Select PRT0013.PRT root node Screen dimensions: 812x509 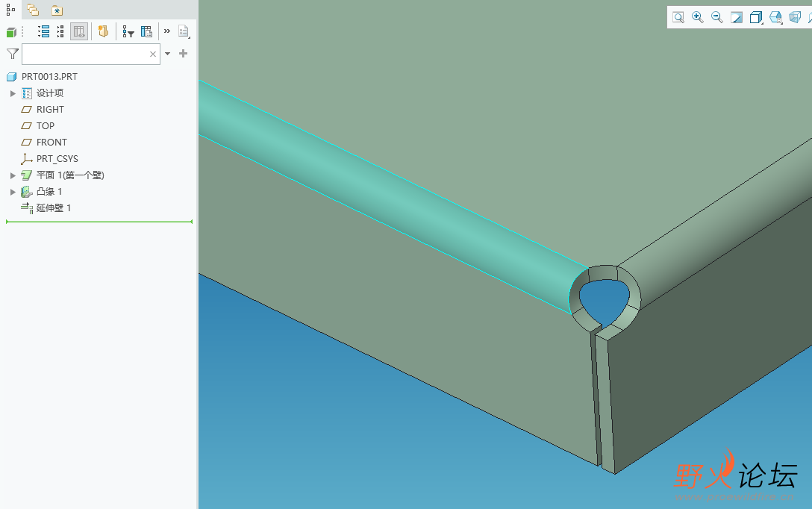coord(49,77)
